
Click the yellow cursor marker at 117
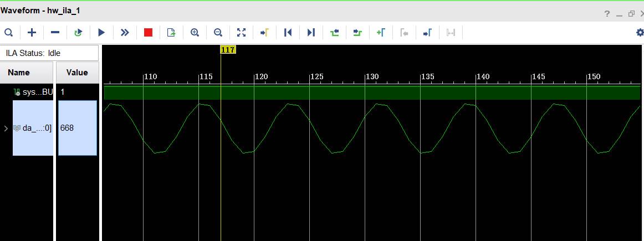click(x=228, y=50)
